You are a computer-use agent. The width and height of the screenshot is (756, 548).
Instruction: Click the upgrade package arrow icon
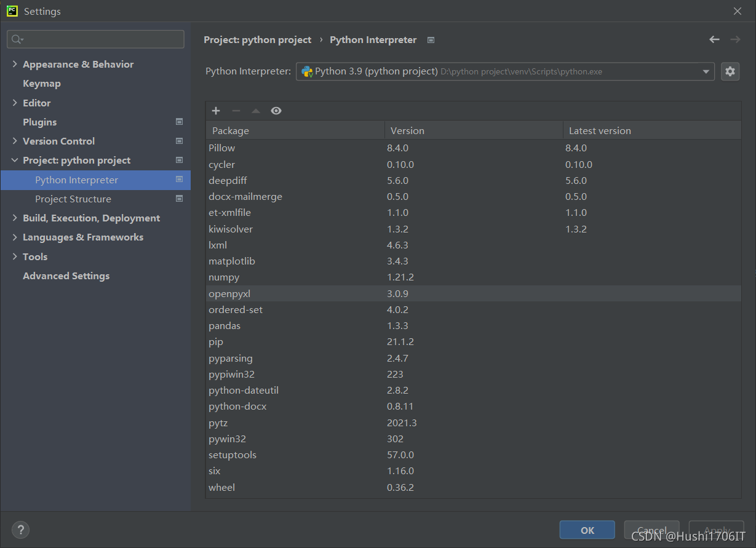256,111
